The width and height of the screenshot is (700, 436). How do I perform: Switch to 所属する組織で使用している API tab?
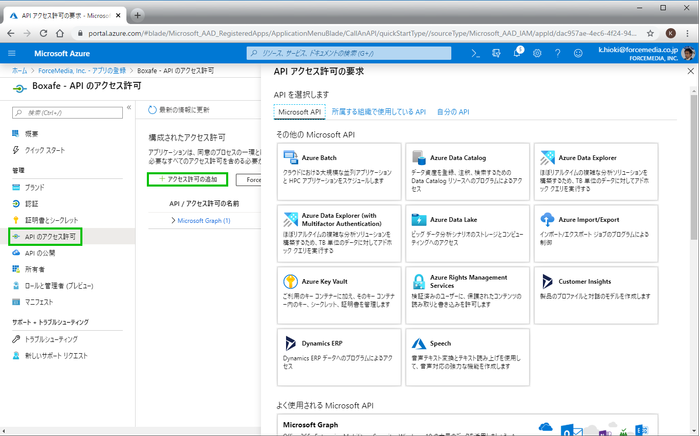(379, 112)
